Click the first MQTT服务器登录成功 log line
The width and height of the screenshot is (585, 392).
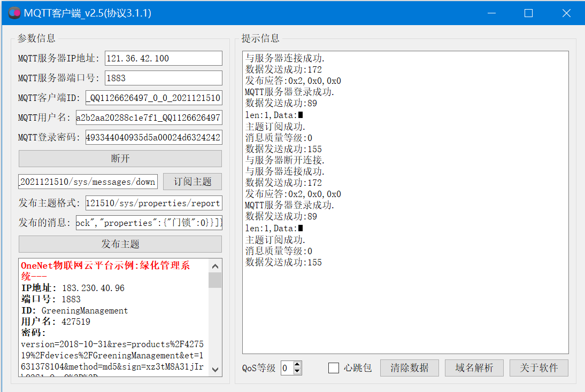pos(289,92)
